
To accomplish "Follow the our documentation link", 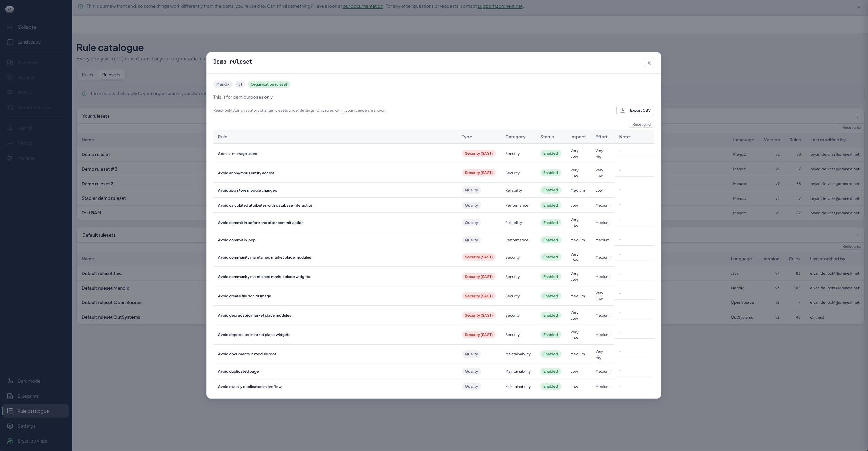I will tap(363, 6).
